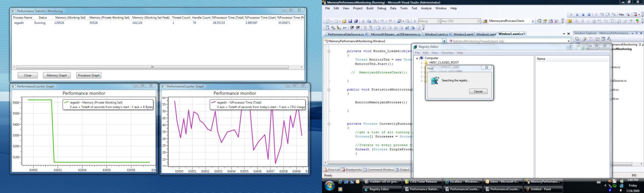644x193 pixels.
Task: Switch to the PerformanceDataSource.cs tab
Action: [346, 34]
